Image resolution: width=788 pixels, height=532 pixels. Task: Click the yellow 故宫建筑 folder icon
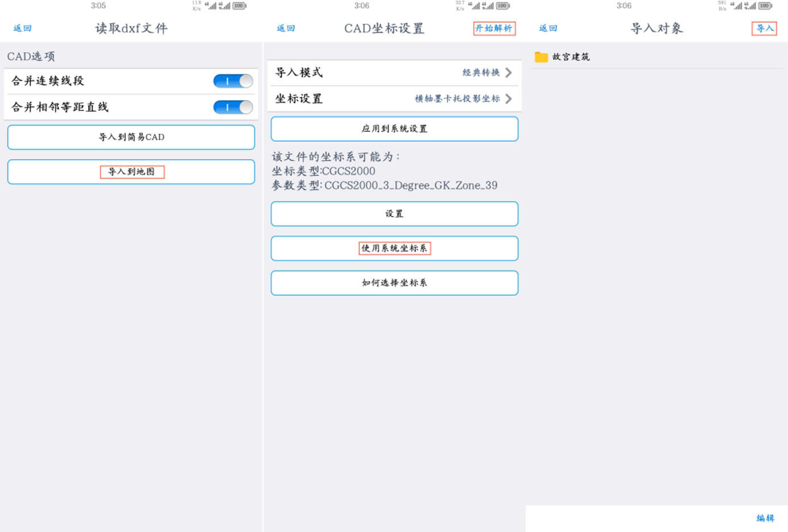[541, 57]
